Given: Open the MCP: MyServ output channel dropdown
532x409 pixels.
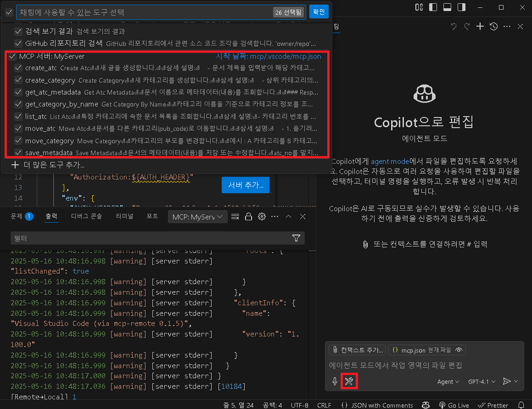Looking at the screenshot, I should (x=197, y=217).
